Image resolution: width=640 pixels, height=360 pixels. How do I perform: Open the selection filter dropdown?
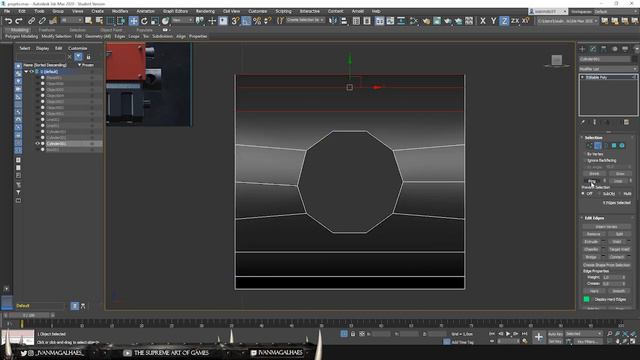tap(72, 20)
